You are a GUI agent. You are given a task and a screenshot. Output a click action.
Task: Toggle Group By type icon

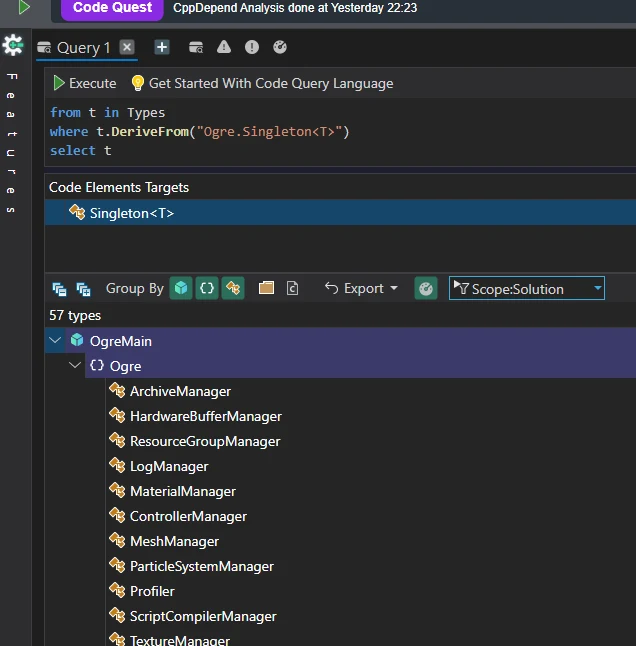[x=233, y=288]
